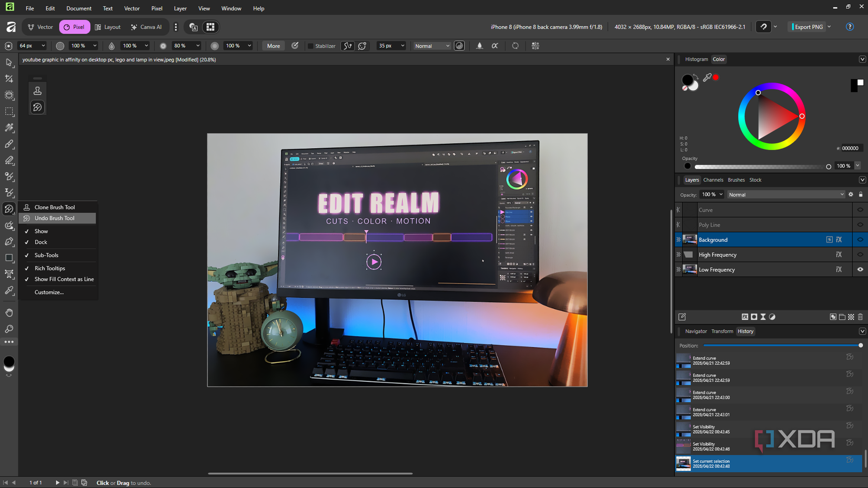Open the layer blend mode Normal dropdown
Image resolution: width=868 pixels, height=488 pixels.
pos(786,195)
